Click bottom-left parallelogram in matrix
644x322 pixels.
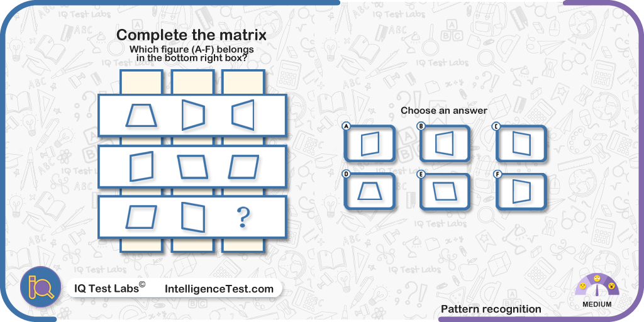pyautogui.click(x=142, y=217)
